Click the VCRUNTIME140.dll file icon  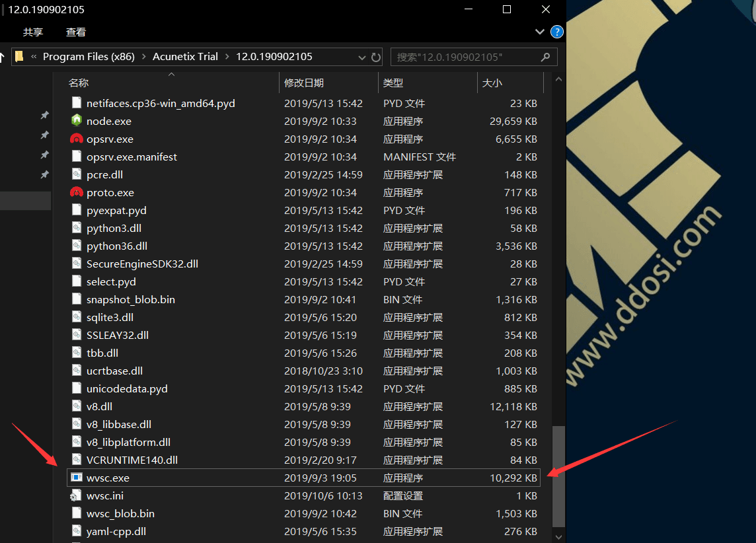click(76, 459)
